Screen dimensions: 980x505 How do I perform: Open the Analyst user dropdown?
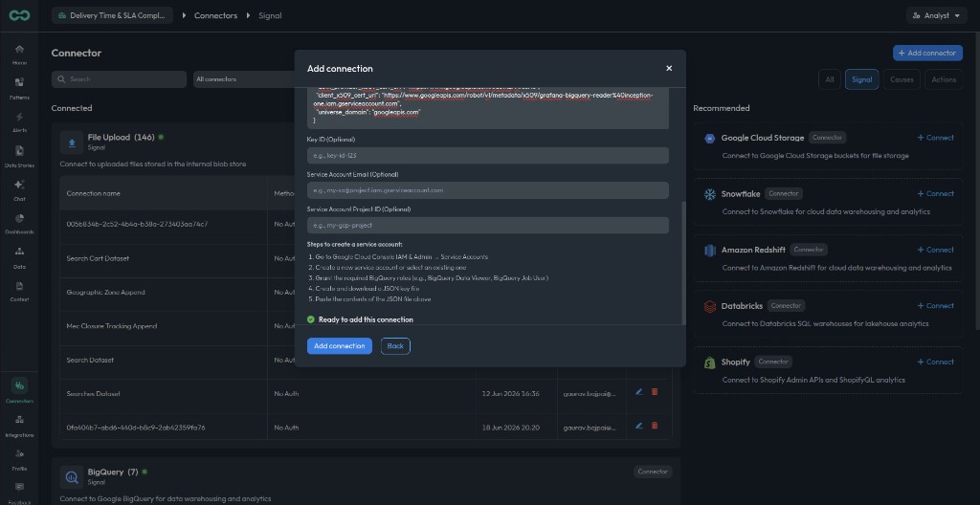tap(936, 15)
